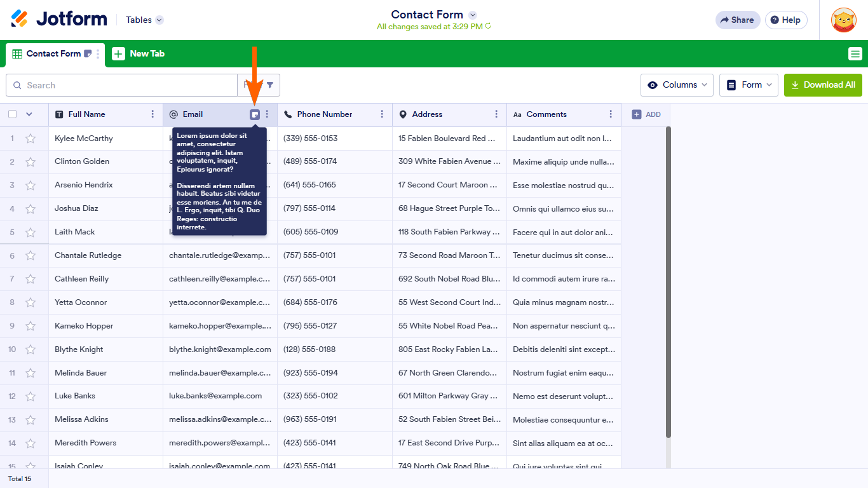Star row 1 Kylee McCarthy
Screen dimensions: 868x488
(x=30, y=139)
